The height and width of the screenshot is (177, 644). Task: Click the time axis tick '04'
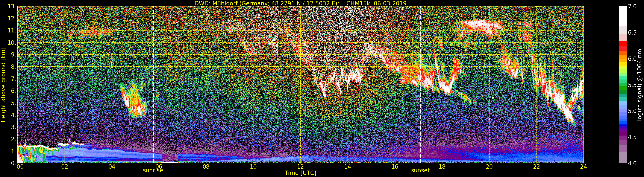(112, 166)
